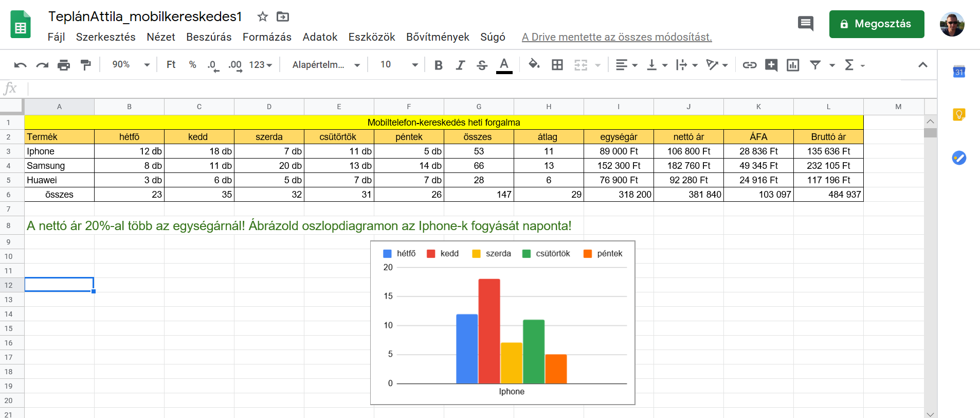Click the Drive saved changes link
Screen dimensions: 980x418
[616, 37]
